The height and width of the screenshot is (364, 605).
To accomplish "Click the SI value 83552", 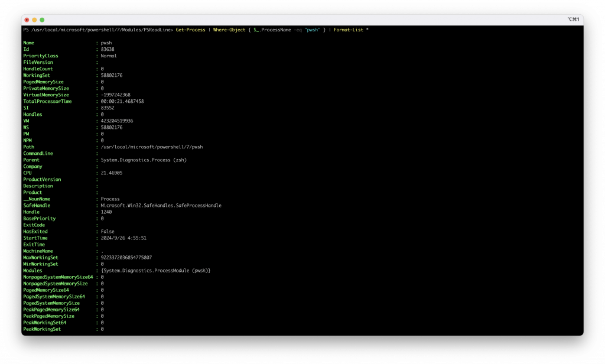I will (108, 108).
